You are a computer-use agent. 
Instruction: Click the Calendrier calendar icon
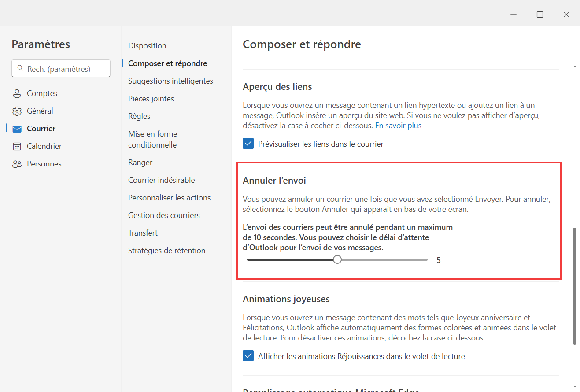pos(17,146)
